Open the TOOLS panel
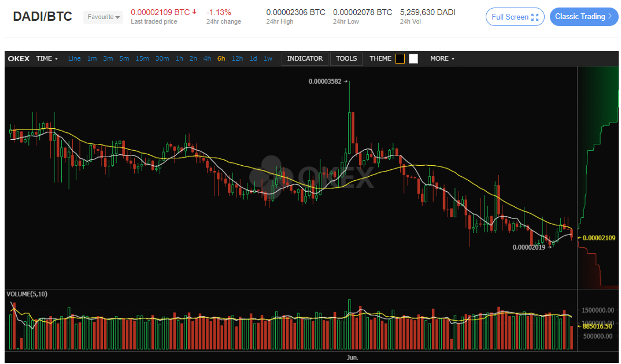Viewport: 621px width, 364px height. (346, 58)
